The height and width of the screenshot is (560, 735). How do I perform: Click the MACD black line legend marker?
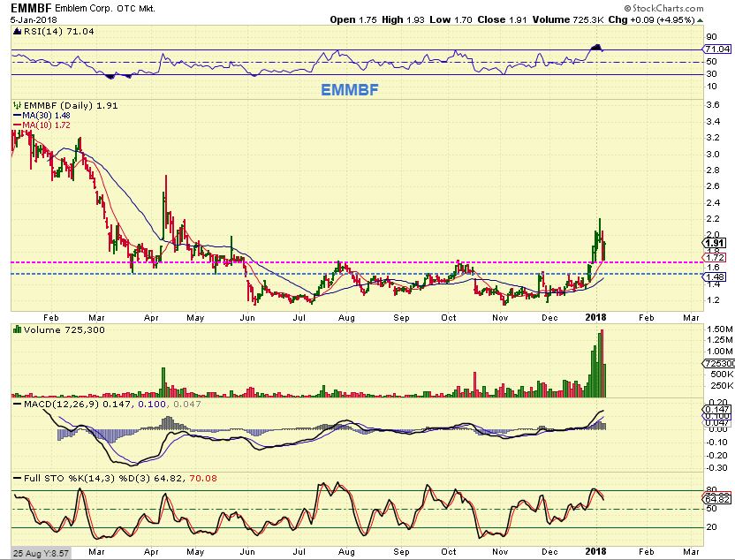(x=18, y=404)
